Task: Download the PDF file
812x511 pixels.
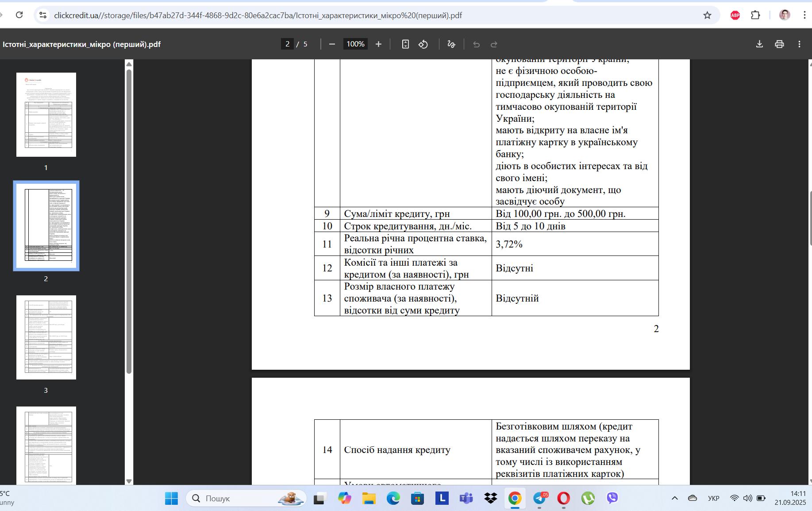Action: click(x=759, y=44)
